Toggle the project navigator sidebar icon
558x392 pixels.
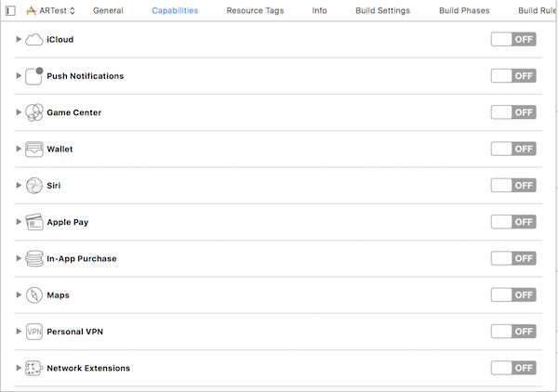(x=10, y=10)
